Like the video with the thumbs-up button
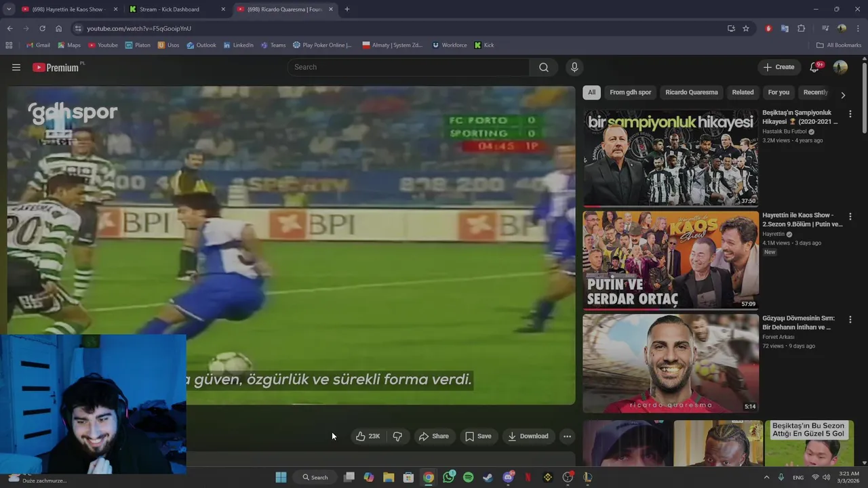Image resolution: width=868 pixels, height=488 pixels. click(368, 436)
